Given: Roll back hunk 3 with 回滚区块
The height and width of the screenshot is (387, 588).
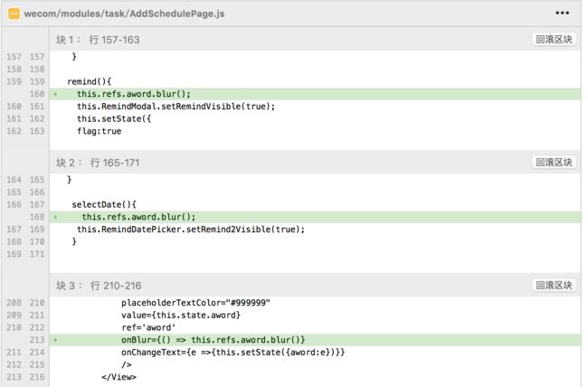Looking at the screenshot, I should 554,286.
